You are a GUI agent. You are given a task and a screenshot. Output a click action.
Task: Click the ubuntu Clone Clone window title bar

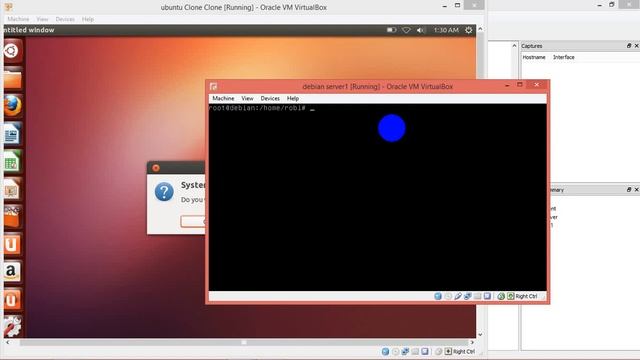click(244, 7)
